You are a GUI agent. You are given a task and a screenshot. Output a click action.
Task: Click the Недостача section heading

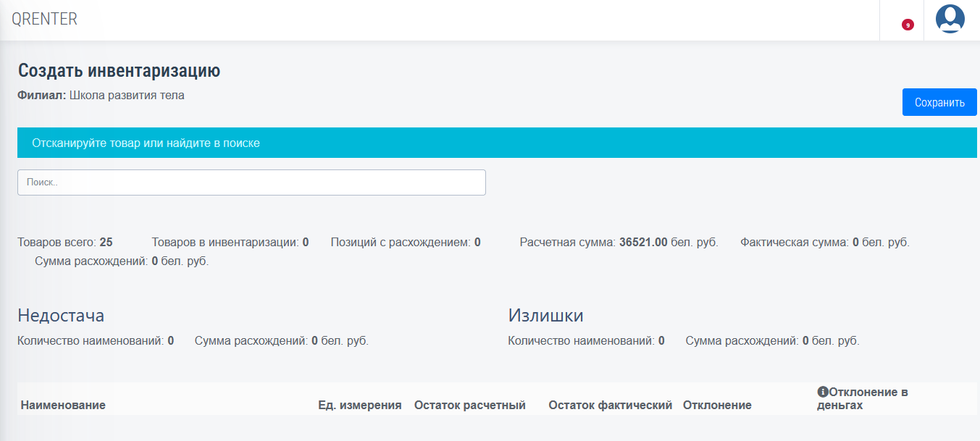coord(61,316)
